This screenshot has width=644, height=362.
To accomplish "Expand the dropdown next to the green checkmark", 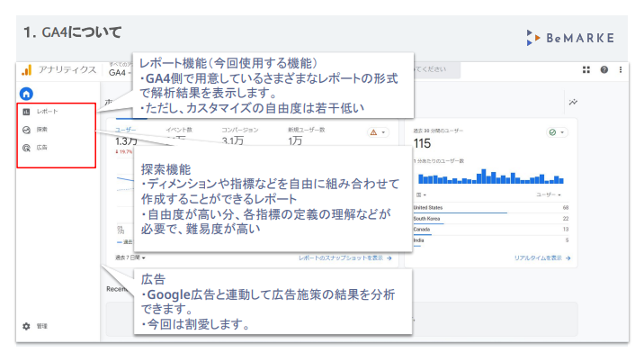I will point(562,132).
